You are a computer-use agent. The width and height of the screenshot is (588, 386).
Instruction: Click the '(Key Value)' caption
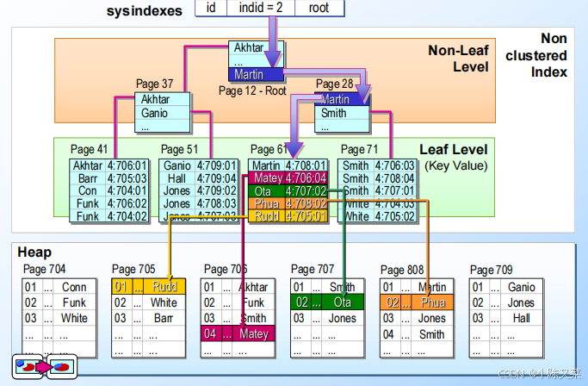pos(456,165)
